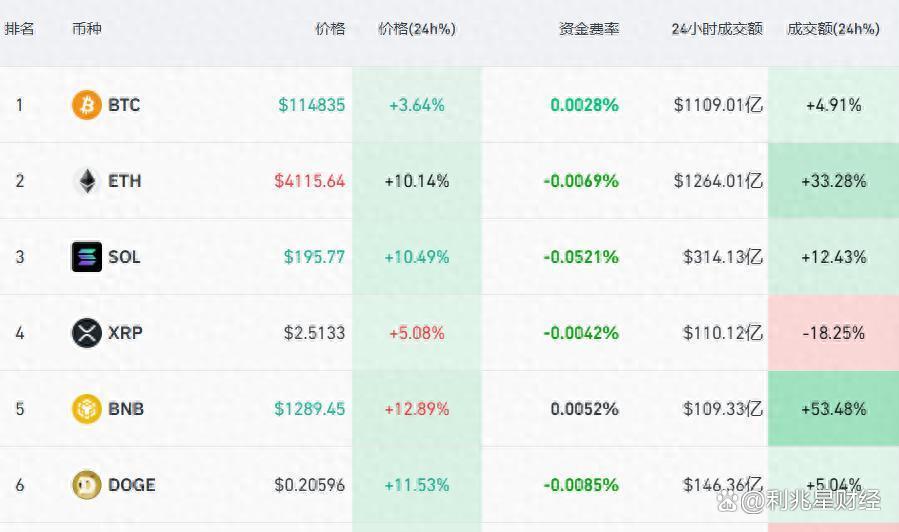Viewport: 899px width, 532px height.
Task: Click the Solana logo icon
Action: click(x=87, y=257)
